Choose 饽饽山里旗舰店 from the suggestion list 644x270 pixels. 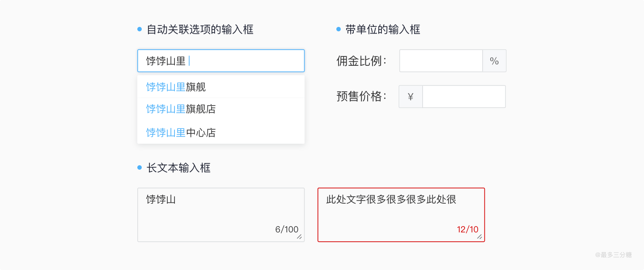pyautogui.click(x=181, y=109)
